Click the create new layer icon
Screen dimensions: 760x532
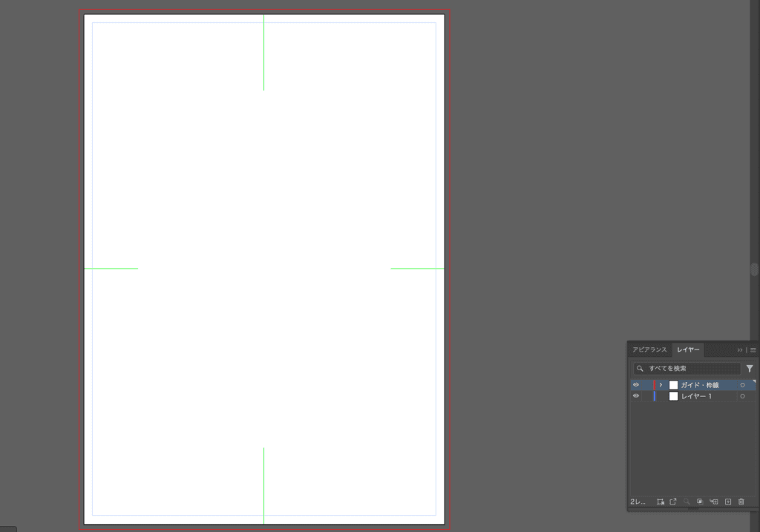point(728,502)
